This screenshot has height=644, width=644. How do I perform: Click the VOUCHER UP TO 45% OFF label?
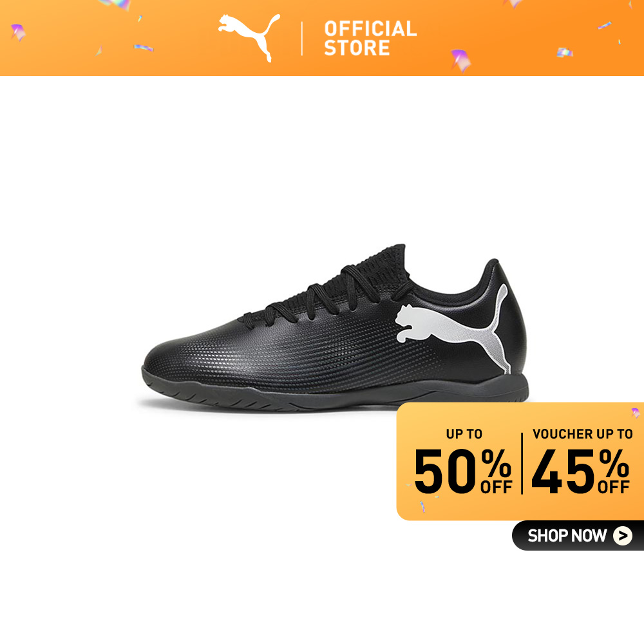(581, 462)
